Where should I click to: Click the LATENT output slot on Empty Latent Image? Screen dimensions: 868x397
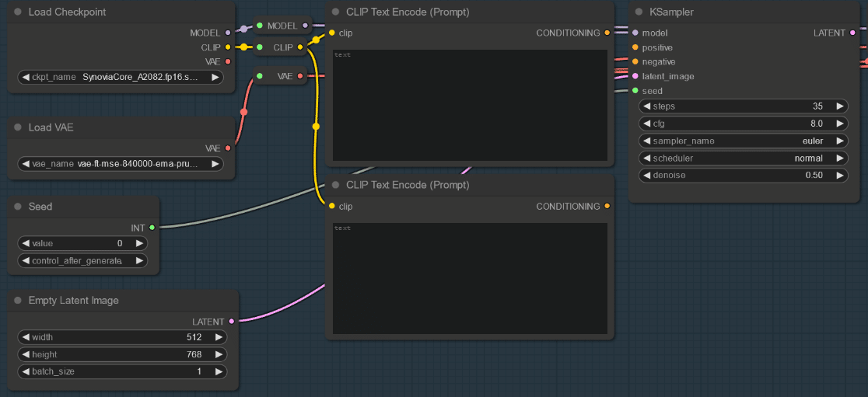point(231,321)
